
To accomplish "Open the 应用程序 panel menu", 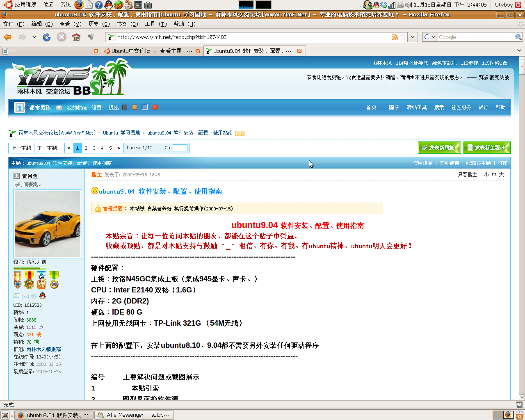I will 26,5.
